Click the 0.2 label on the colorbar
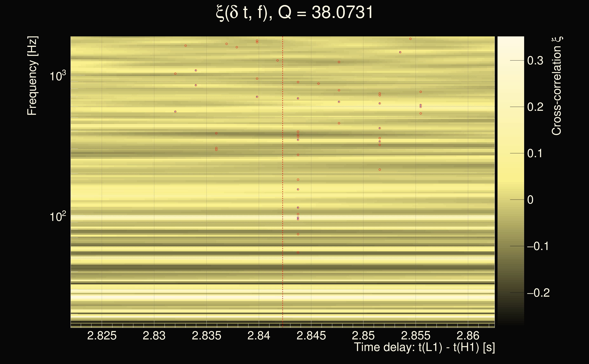 pyautogui.click(x=535, y=107)
